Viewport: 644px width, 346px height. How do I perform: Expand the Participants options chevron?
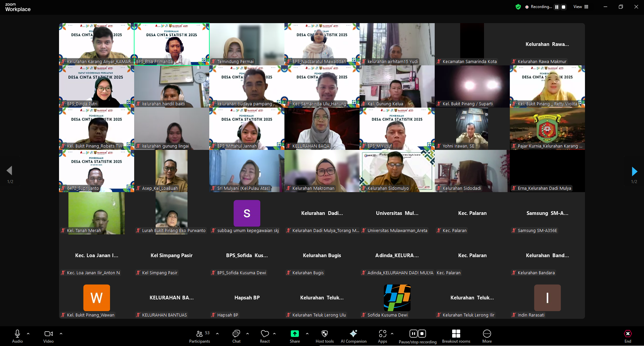tap(217, 334)
